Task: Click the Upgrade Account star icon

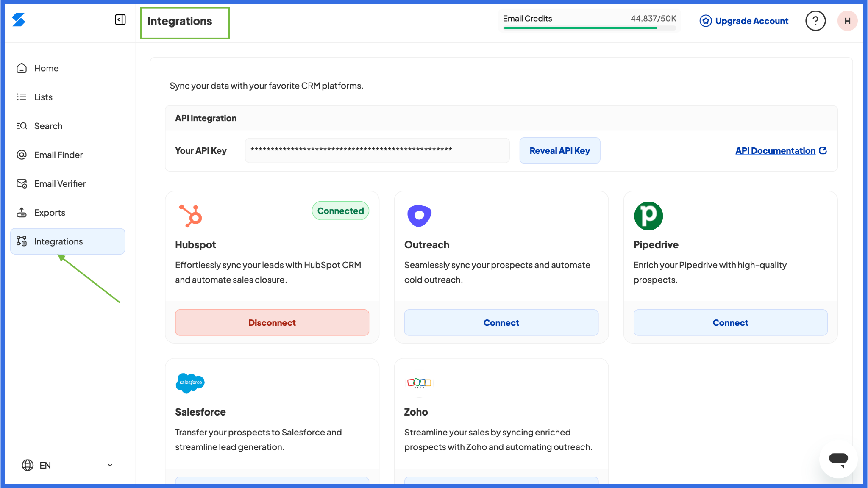Action: [x=705, y=21]
